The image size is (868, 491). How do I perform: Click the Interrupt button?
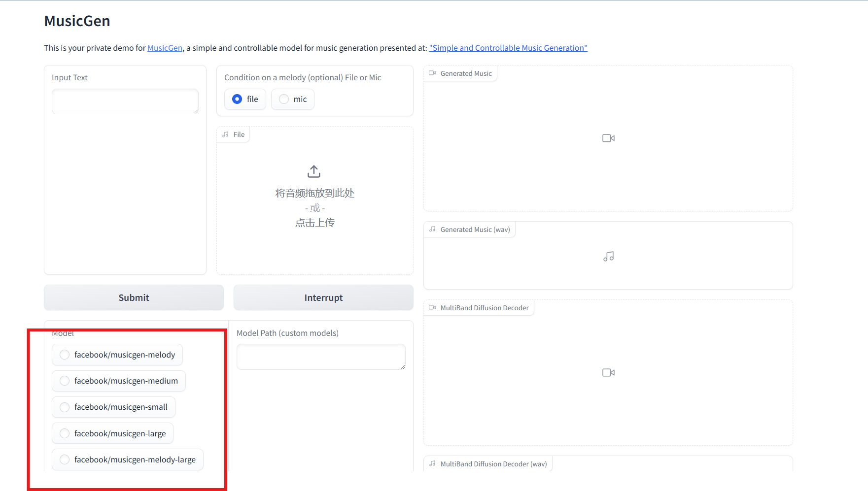click(323, 297)
